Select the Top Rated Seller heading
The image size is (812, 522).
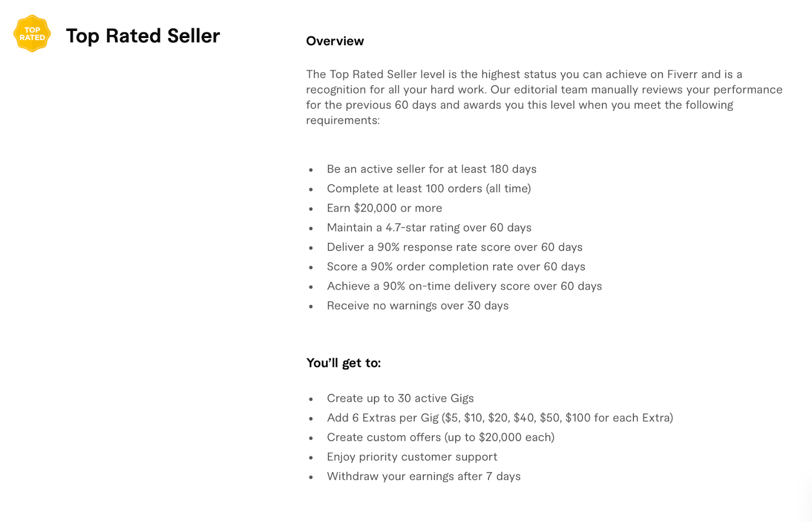(143, 36)
